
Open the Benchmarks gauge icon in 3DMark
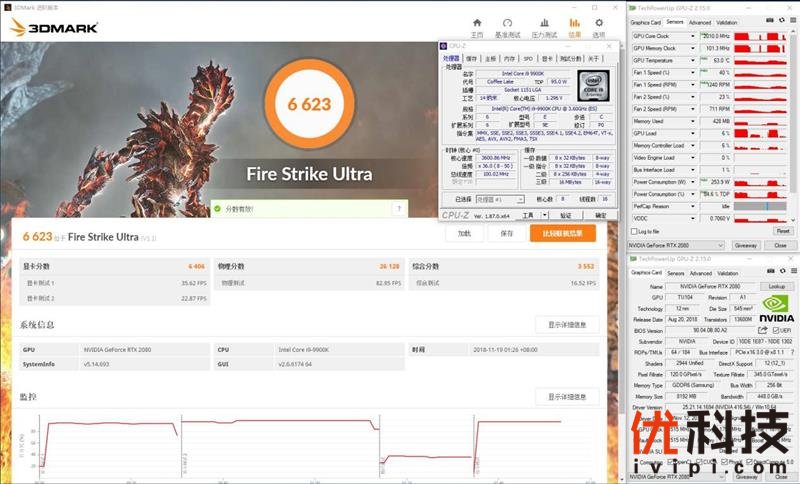tap(507, 24)
